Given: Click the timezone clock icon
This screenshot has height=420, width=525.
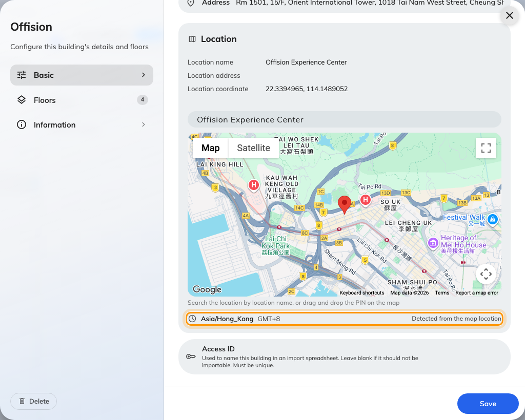Looking at the screenshot, I should [x=192, y=319].
